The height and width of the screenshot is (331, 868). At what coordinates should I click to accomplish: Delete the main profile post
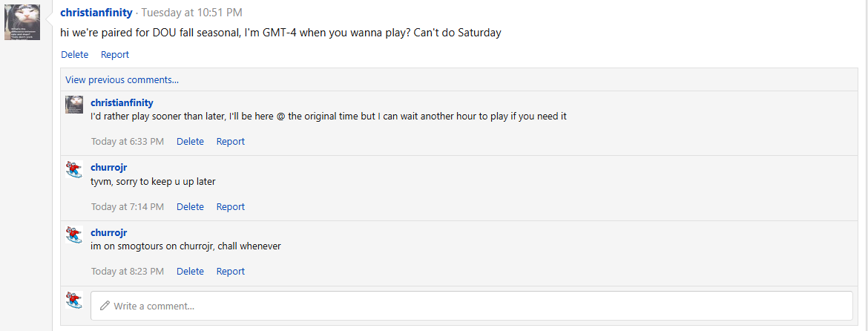click(x=75, y=54)
